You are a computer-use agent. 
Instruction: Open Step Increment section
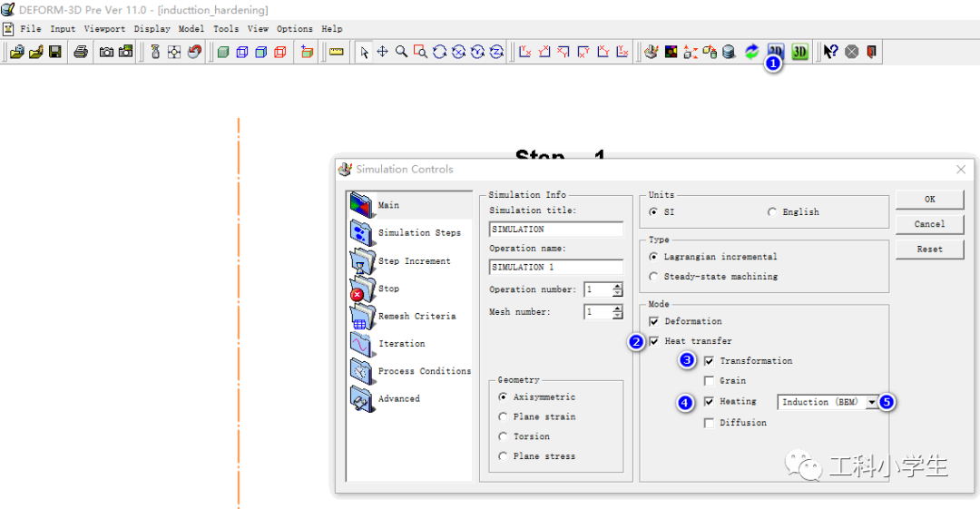(409, 260)
